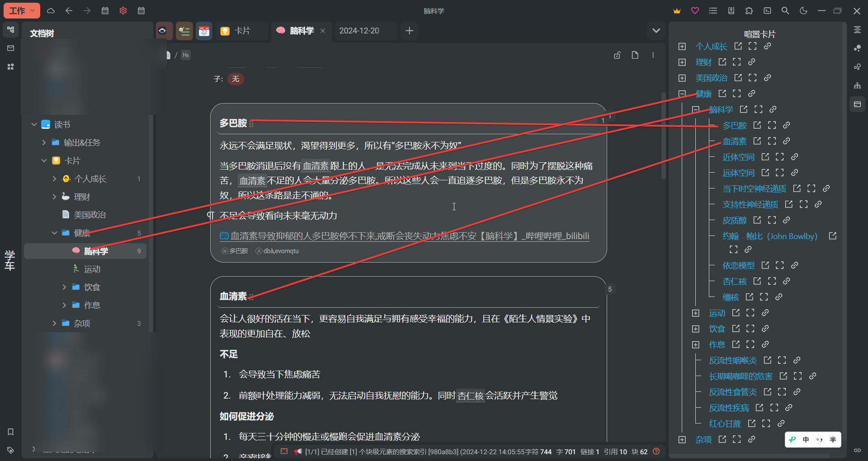Add a new tab with plus button
Viewport: 868px width, 461px height.
[x=410, y=31]
